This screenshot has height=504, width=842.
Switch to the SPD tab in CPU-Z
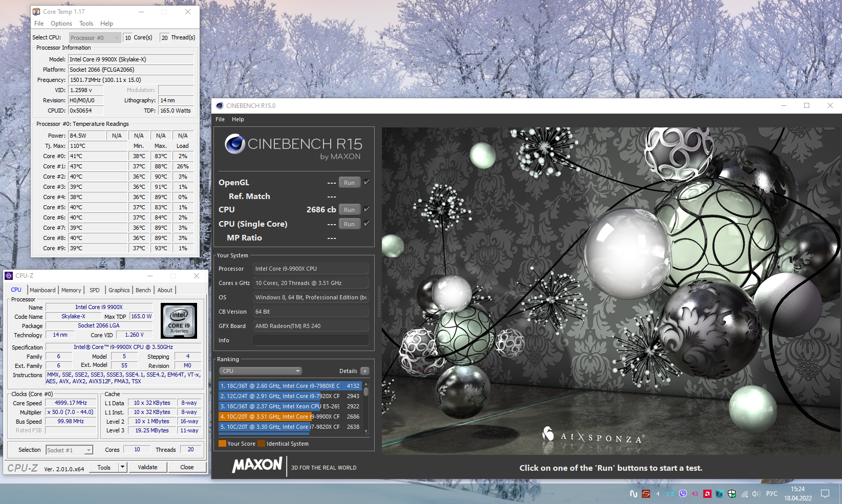(x=95, y=290)
